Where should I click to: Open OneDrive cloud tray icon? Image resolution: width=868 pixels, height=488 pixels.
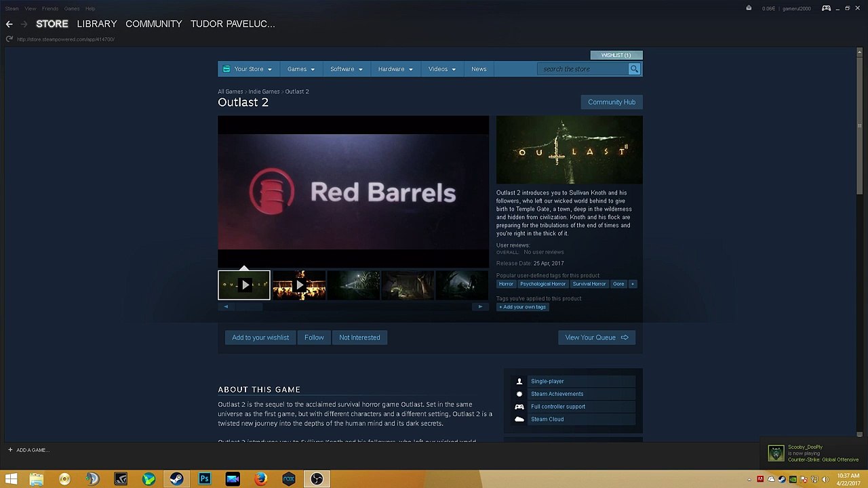[x=771, y=480]
